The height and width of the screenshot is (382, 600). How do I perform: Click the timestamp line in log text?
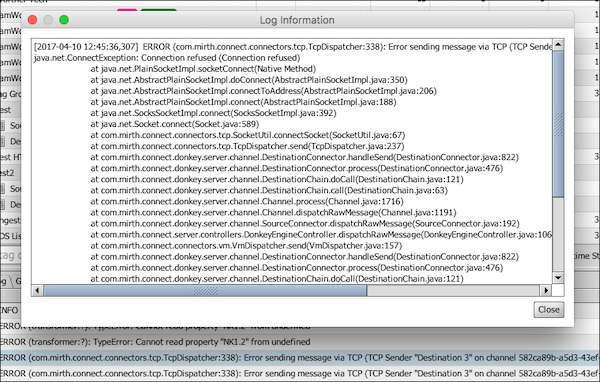coord(292,47)
